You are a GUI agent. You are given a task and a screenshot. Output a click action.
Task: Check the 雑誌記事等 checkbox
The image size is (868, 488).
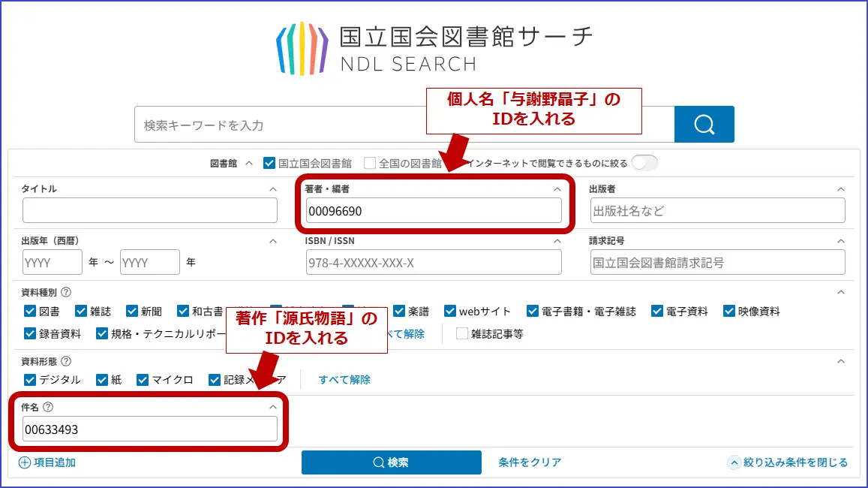(x=462, y=334)
